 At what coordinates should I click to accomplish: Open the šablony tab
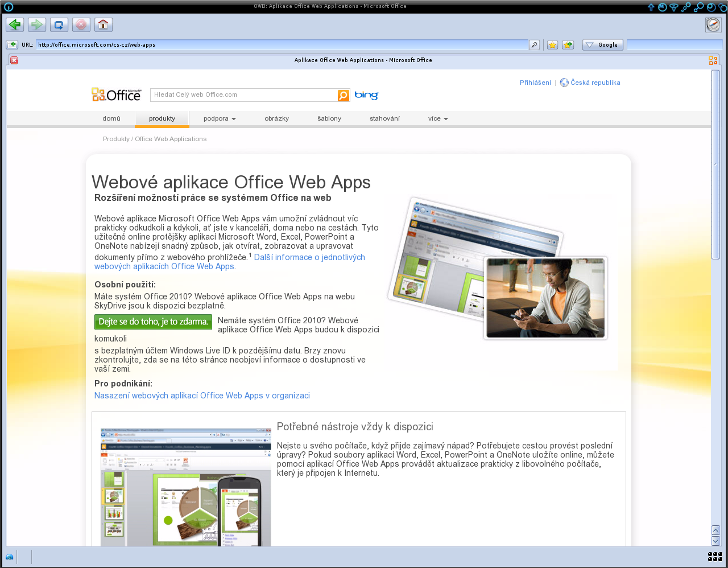(329, 118)
